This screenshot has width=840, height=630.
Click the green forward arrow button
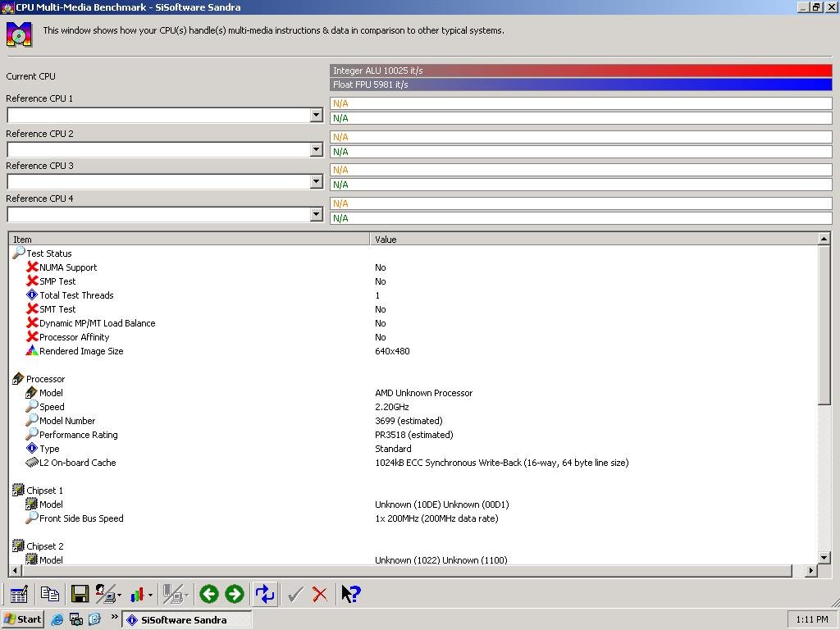(234, 594)
